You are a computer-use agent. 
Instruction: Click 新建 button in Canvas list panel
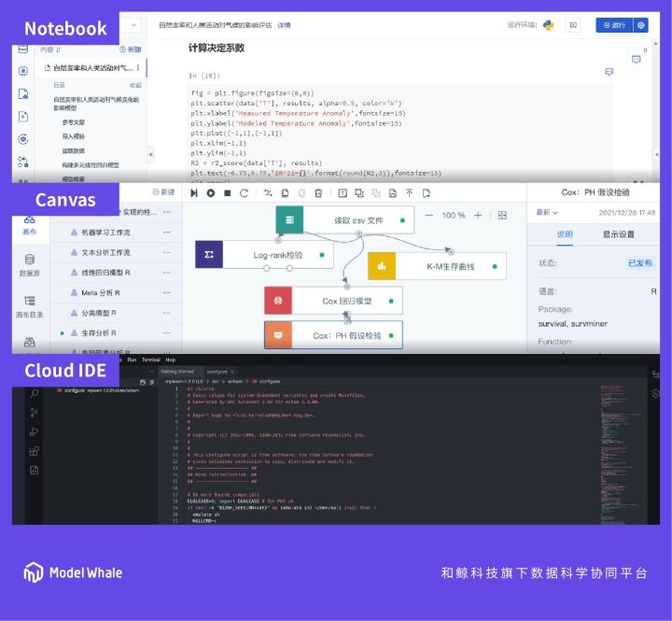(x=163, y=192)
